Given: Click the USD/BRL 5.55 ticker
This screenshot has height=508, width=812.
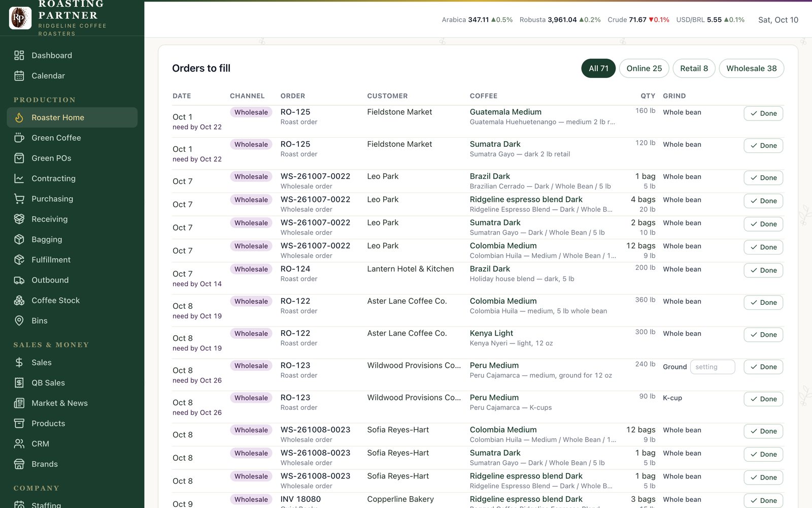Looking at the screenshot, I should pyautogui.click(x=710, y=20).
